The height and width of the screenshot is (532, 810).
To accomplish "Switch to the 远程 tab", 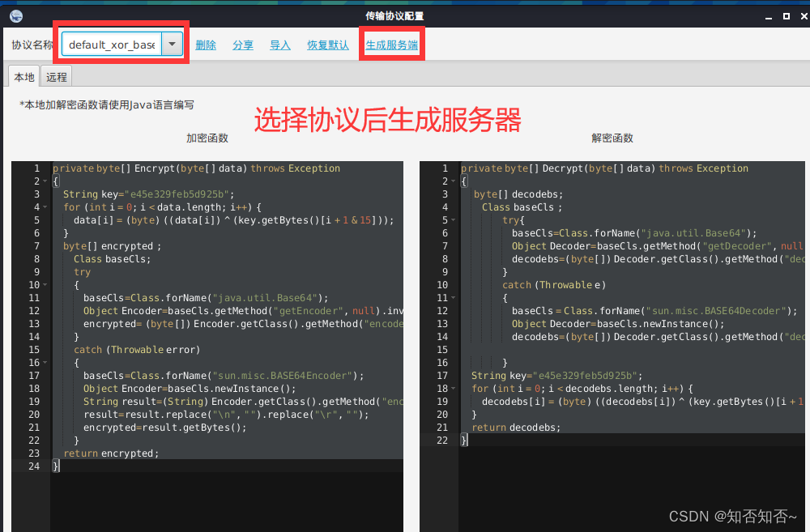I will [x=56, y=76].
